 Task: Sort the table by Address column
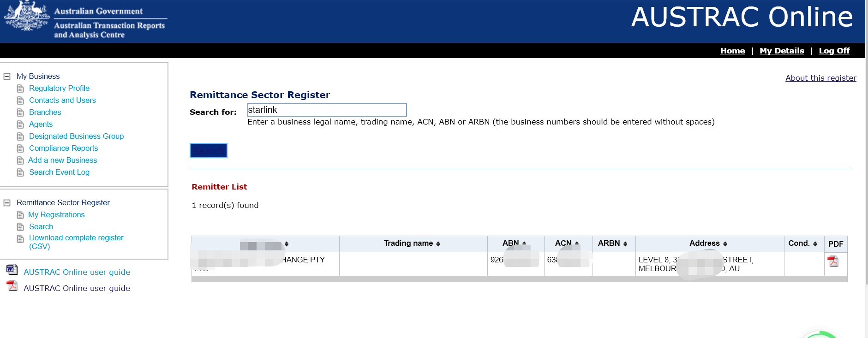[708, 243]
